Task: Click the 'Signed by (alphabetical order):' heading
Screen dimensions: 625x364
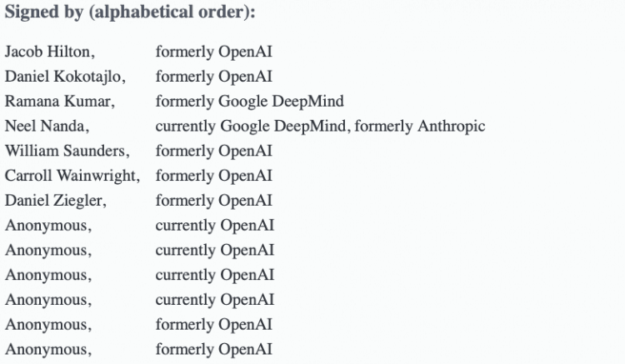Action: pos(130,12)
